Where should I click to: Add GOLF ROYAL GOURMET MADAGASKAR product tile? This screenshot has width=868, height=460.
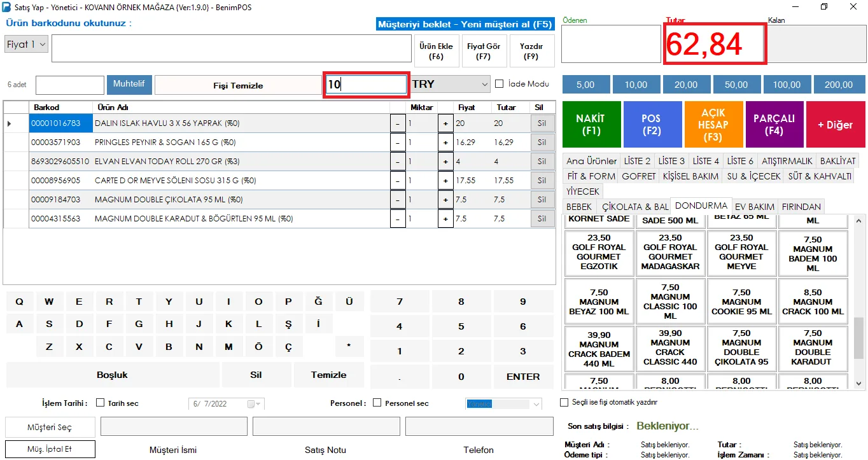pos(670,252)
